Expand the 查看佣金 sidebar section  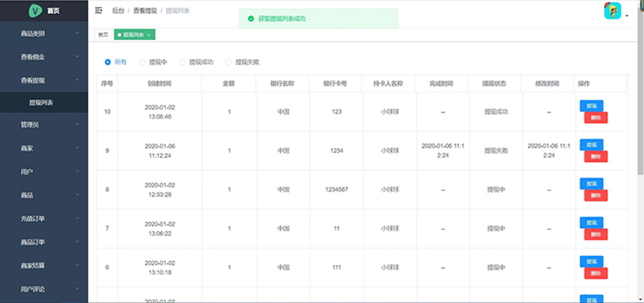pyautogui.click(x=44, y=57)
